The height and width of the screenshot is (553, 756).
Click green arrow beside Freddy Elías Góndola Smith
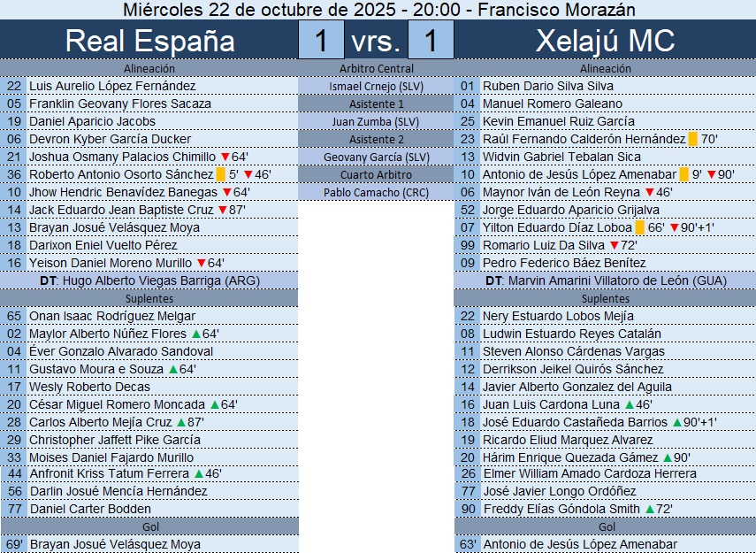pyautogui.click(x=650, y=509)
